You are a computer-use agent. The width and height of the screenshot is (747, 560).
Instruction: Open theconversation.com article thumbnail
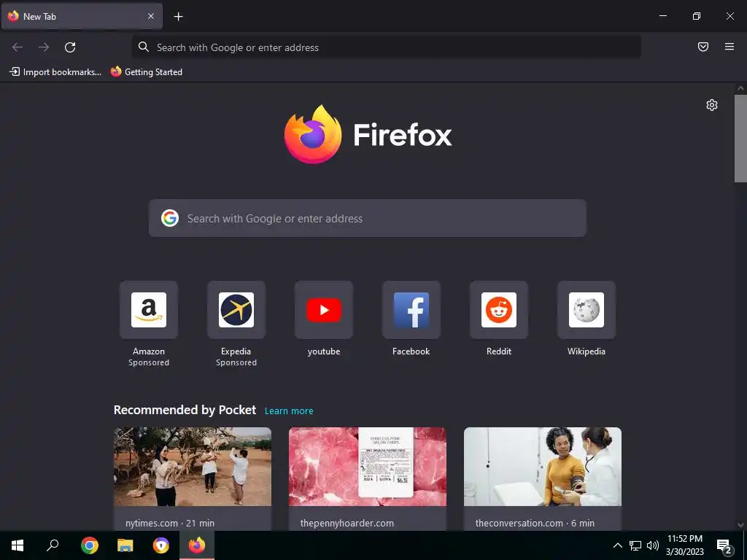tap(543, 467)
